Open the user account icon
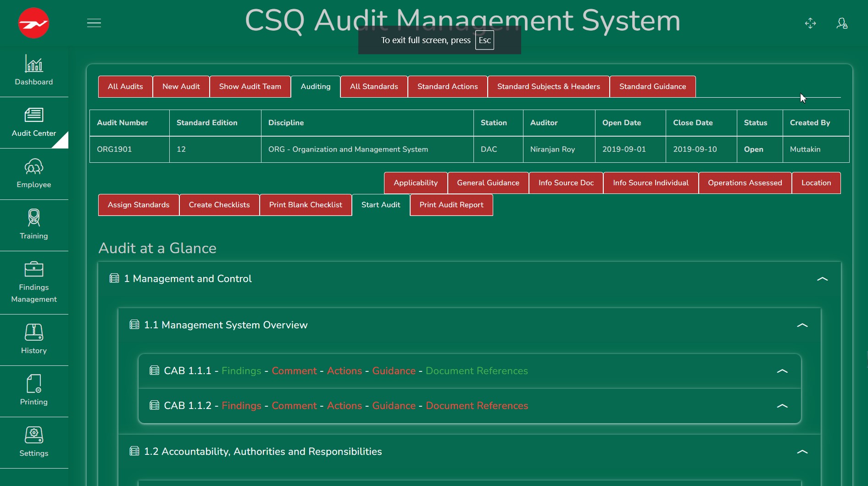 (841, 23)
